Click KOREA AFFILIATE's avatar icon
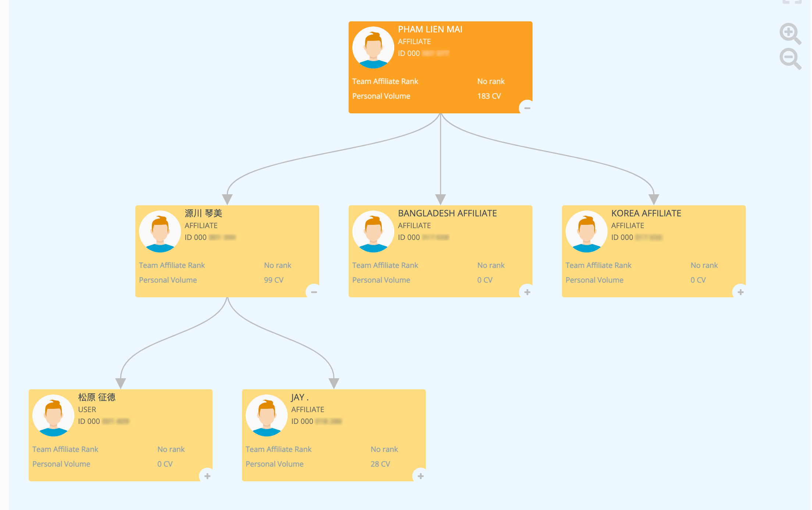Image resolution: width=812 pixels, height=510 pixels. [x=586, y=231]
